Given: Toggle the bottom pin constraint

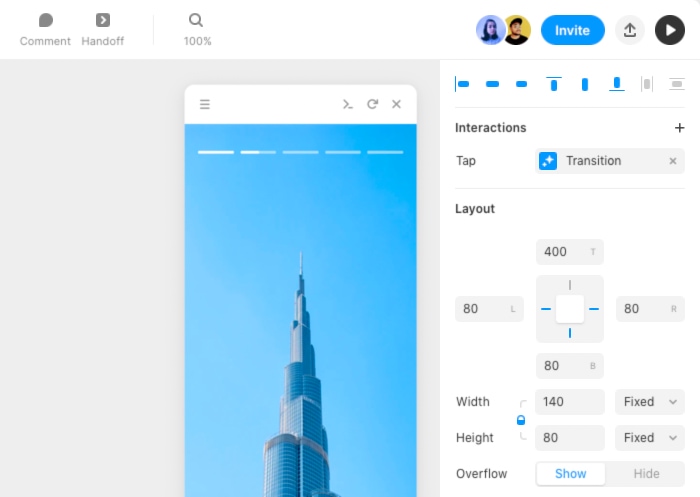Looking at the screenshot, I should pyautogui.click(x=570, y=333).
